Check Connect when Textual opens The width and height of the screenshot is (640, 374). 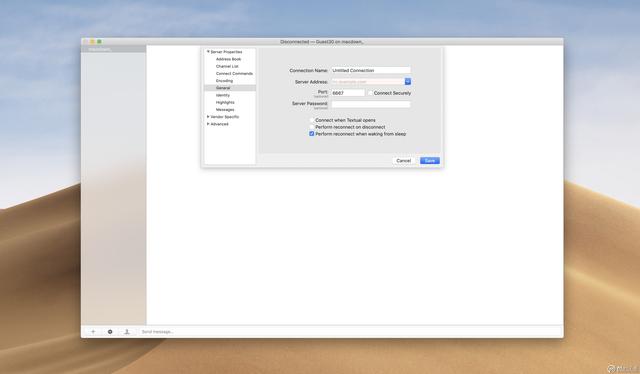[312, 120]
